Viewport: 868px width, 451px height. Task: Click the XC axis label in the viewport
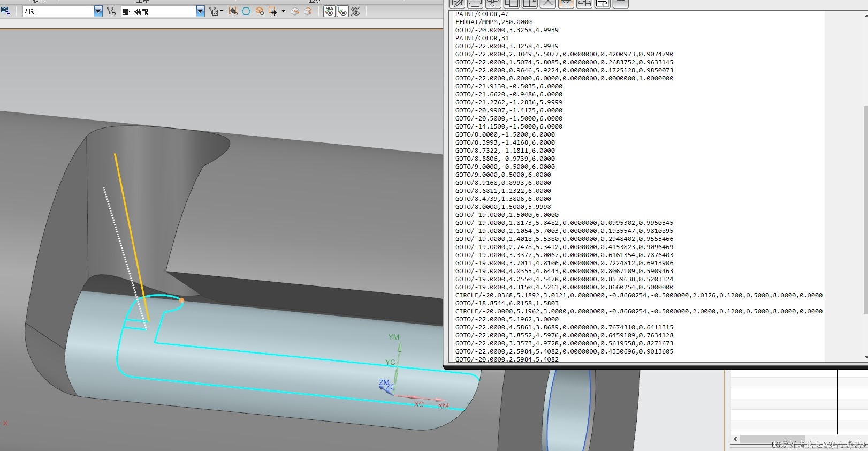pyautogui.click(x=418, y=404)
